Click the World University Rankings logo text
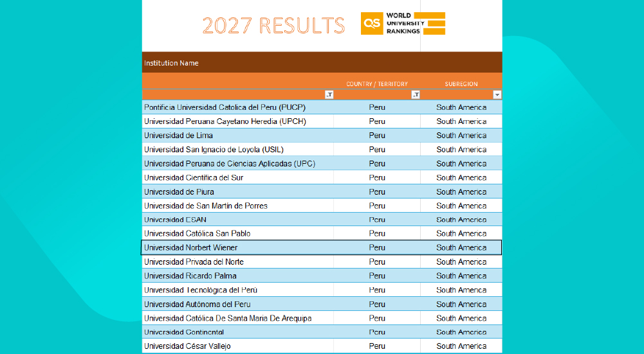 [x=405, y=23]
